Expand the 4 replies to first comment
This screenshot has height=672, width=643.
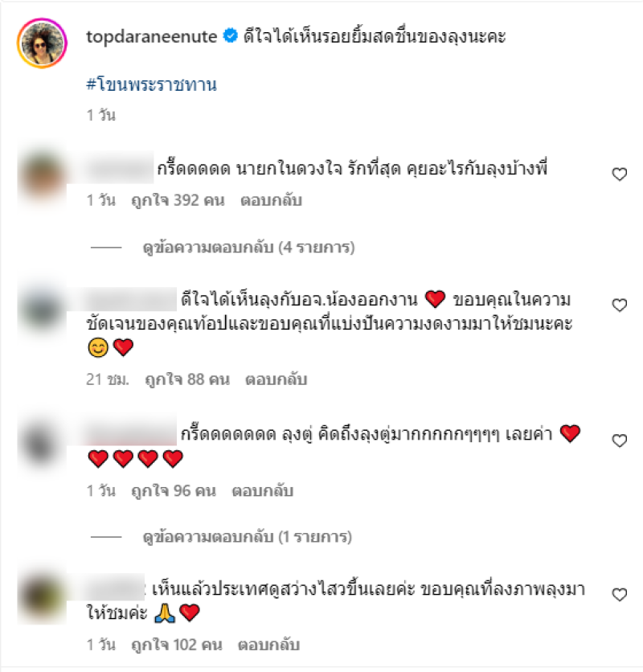click(248, 248)
